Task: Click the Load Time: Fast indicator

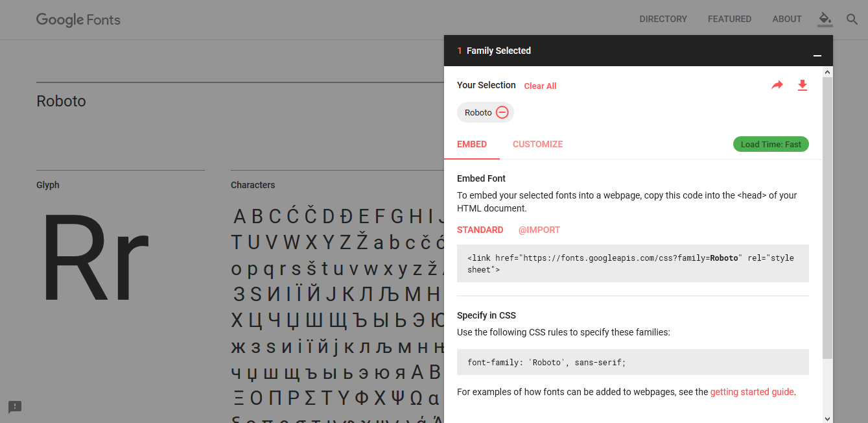Action: coord(771,144)
